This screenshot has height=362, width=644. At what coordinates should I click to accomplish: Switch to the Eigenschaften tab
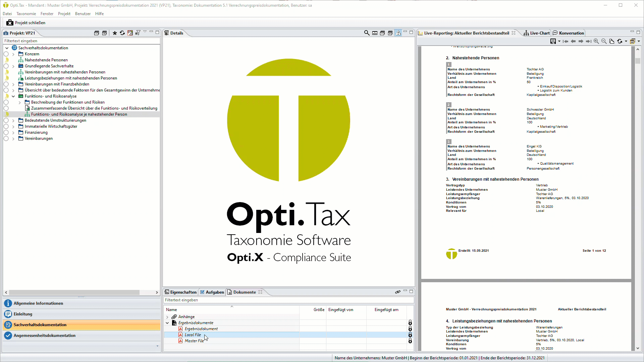180,292
